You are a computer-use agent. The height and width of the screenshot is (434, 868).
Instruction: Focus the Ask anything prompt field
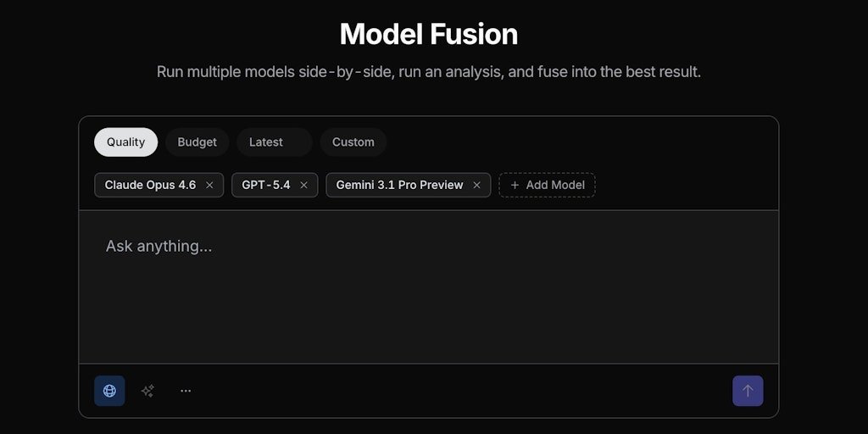(x=428, y=288)
